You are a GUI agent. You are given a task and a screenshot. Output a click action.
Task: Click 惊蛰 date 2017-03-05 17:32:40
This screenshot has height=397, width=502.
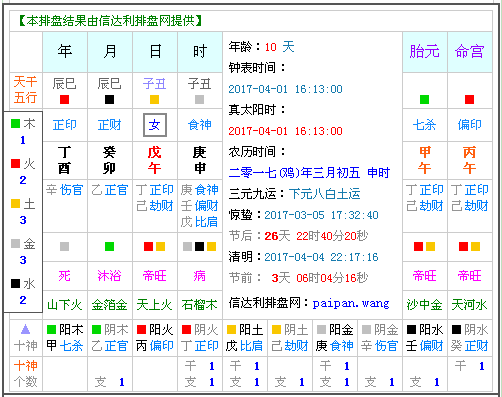pyautogui.click(x=321, y=215)
